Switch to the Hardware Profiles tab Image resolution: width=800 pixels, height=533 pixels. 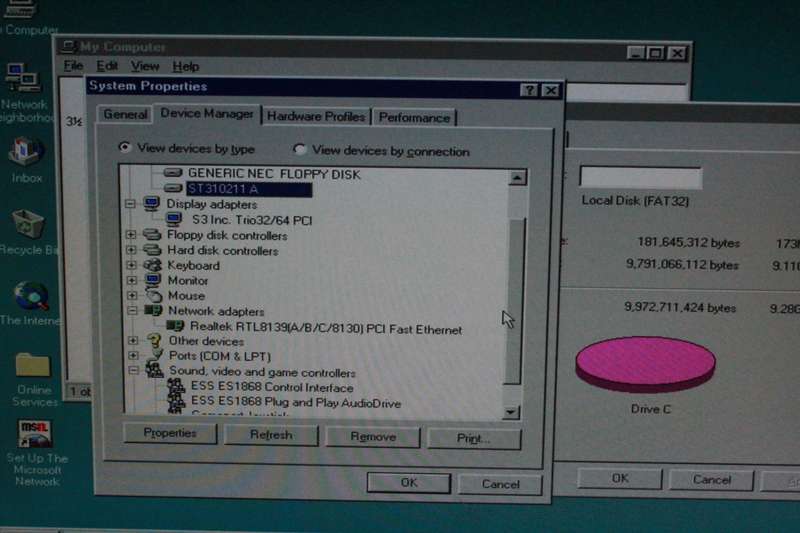[316, 116]
